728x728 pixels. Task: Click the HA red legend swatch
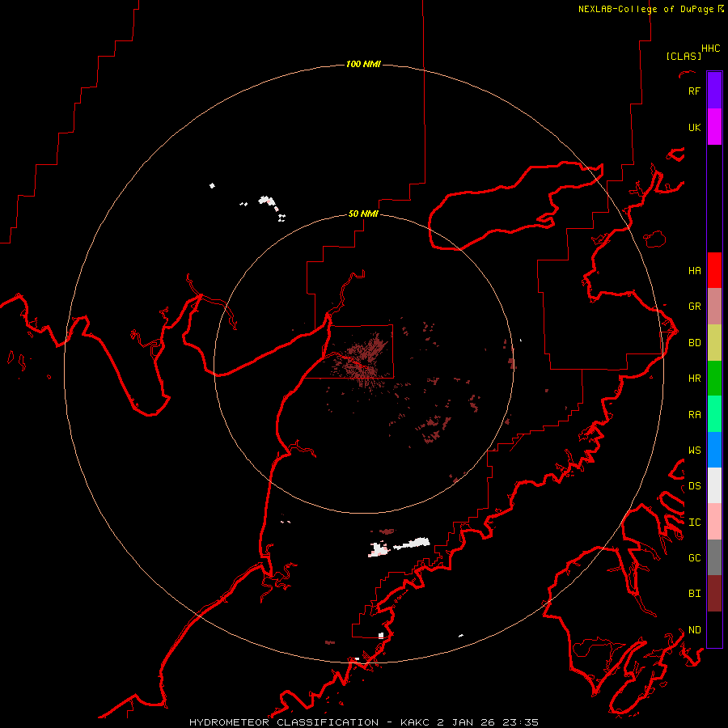point(714,270)
